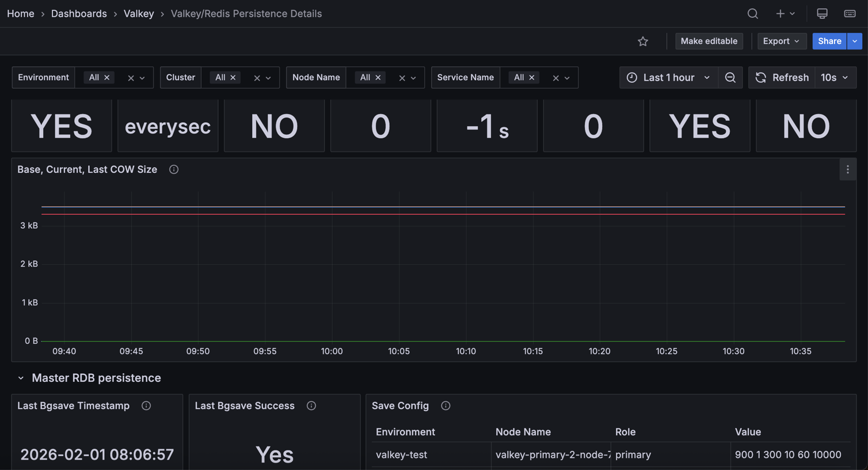This screenshot has height=470, width=868.
Task: Open the refresh interval 10s dropdown
Action: (x=835, y=77)
